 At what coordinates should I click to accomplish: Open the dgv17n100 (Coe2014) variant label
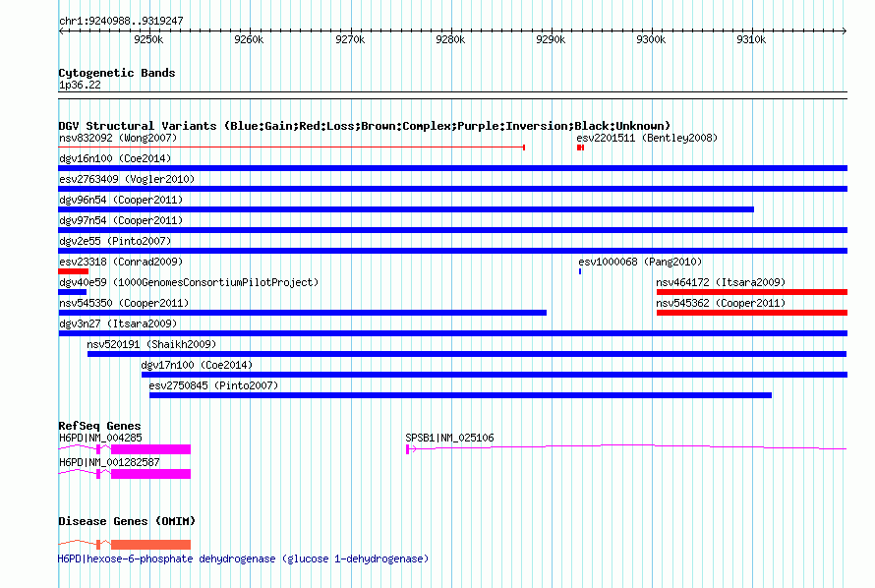tap(197, 365)
